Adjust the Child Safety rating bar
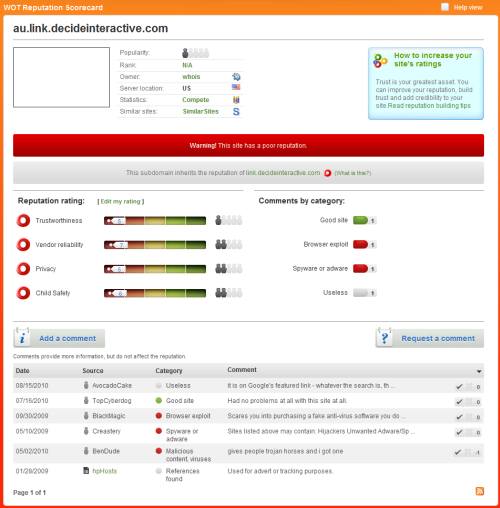500x508 pixels. [155, 293]
